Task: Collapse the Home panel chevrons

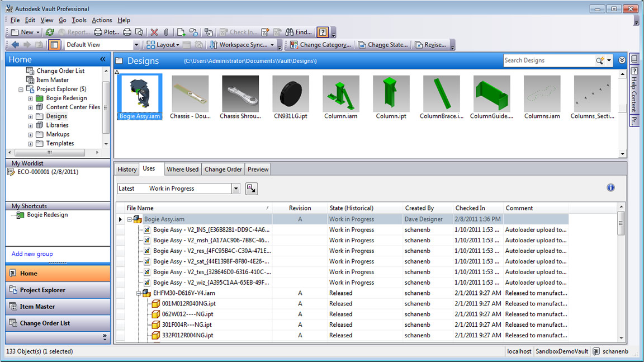Action: click(103, 59)
